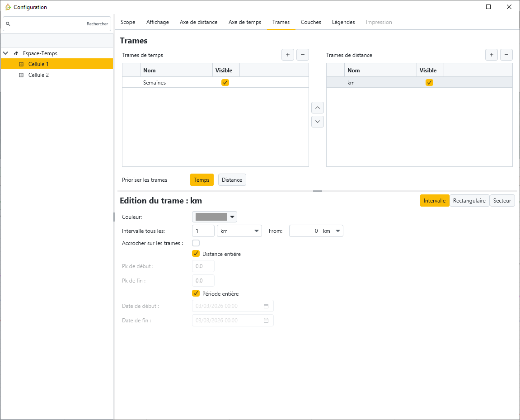Select Rectangulaire trame mode
Image resolution: width=520 pixels, height=420 pixels.
[469, 201]
